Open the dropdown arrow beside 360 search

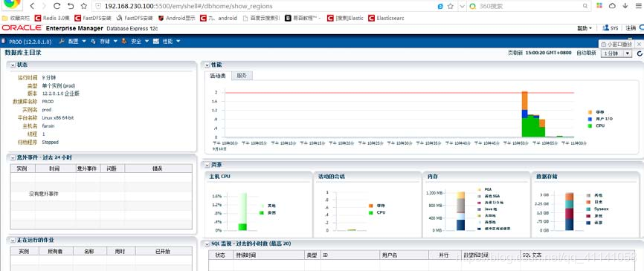point(462,6)
